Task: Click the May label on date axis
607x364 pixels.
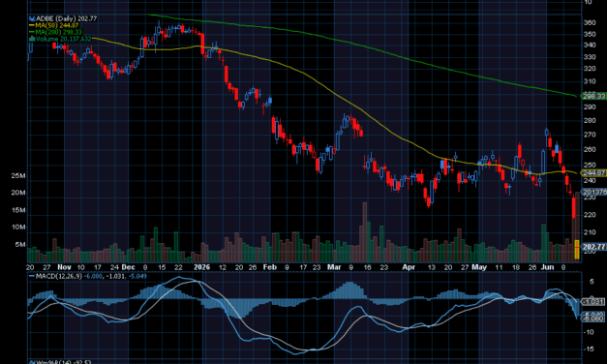Action: tap(479, 267)
